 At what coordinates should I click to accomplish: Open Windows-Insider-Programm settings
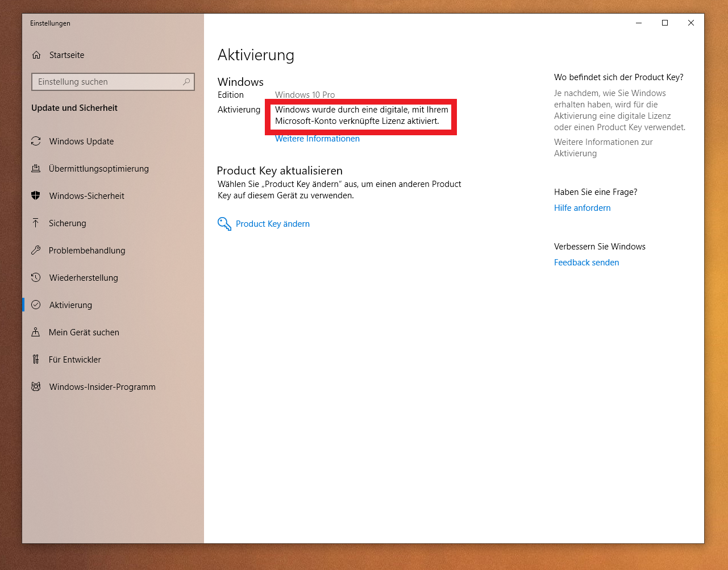113,386
